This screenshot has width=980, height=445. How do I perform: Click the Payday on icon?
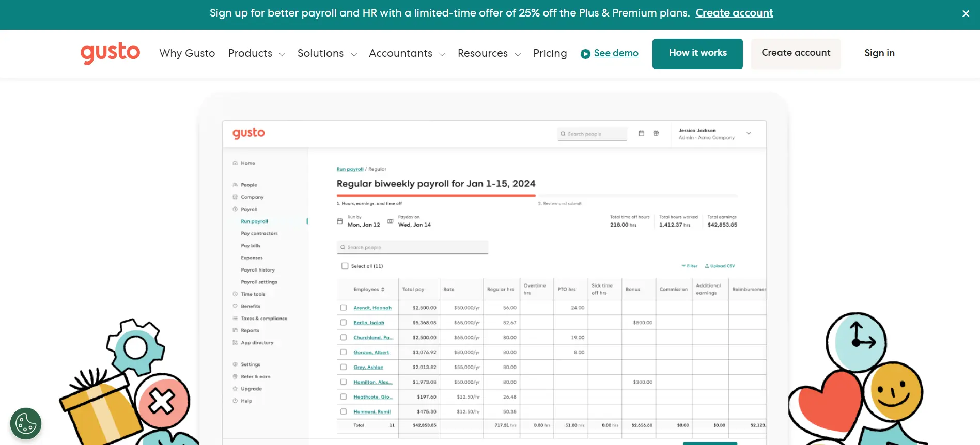[x=391, y=221]
